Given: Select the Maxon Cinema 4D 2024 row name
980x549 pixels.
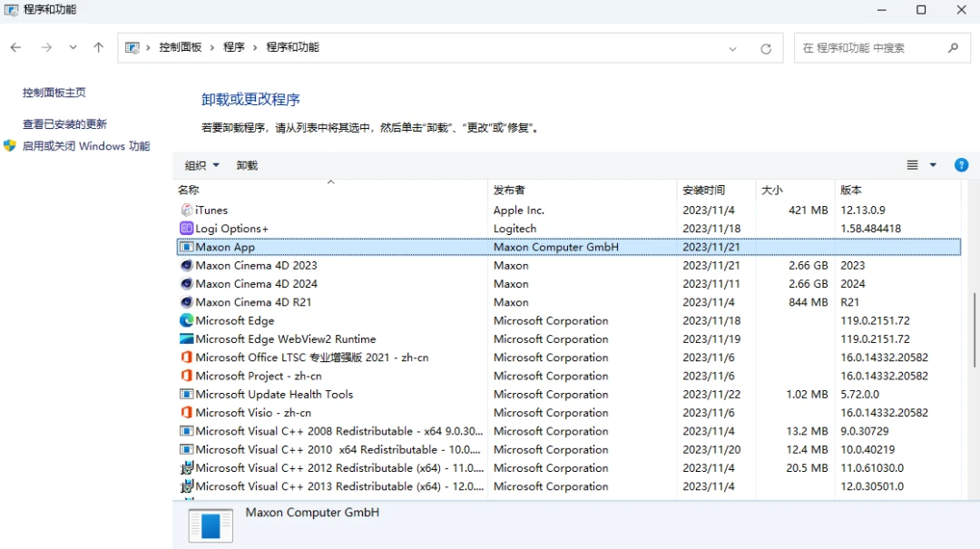Looking at the screenshot, I should pos(256,284).
